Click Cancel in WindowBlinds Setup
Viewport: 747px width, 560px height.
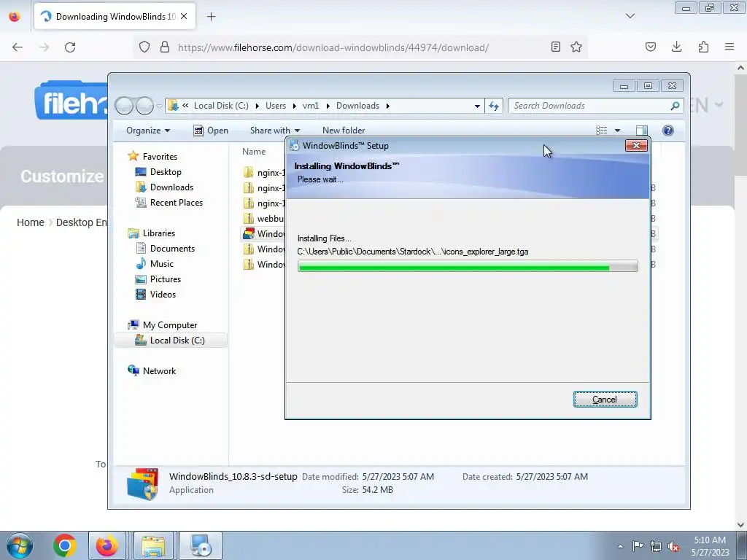pyautogui.click(x=605, y=399)
